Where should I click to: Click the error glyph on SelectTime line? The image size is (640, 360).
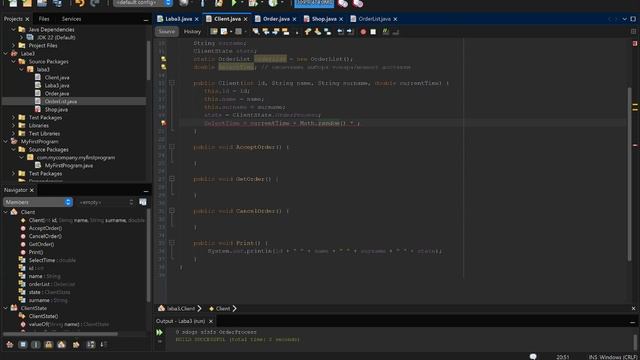[163, 123]
